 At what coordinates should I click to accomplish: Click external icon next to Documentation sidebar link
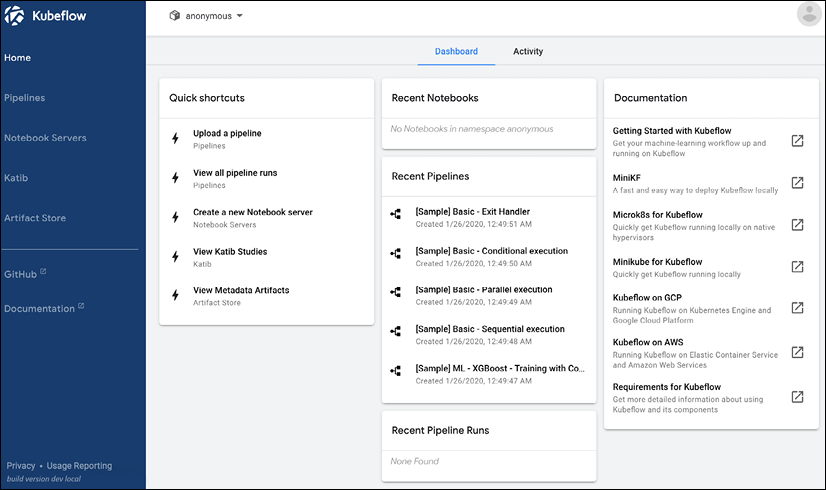click(81, 306)
